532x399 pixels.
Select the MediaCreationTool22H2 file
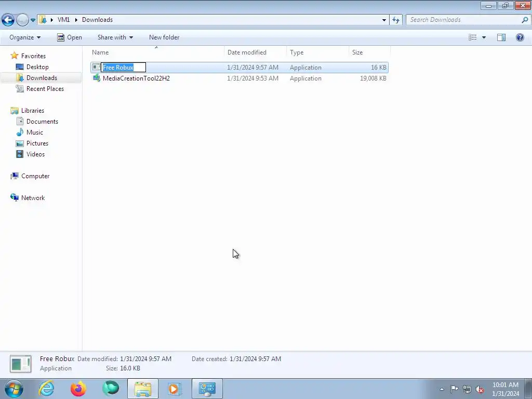pyautogui.click(x=136, y=78)
